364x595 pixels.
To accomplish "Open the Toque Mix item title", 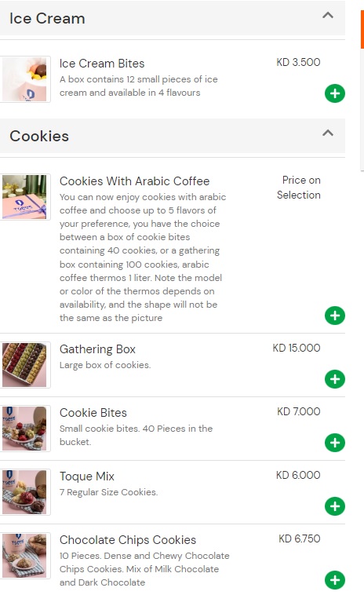I will (x=87, y=476).
